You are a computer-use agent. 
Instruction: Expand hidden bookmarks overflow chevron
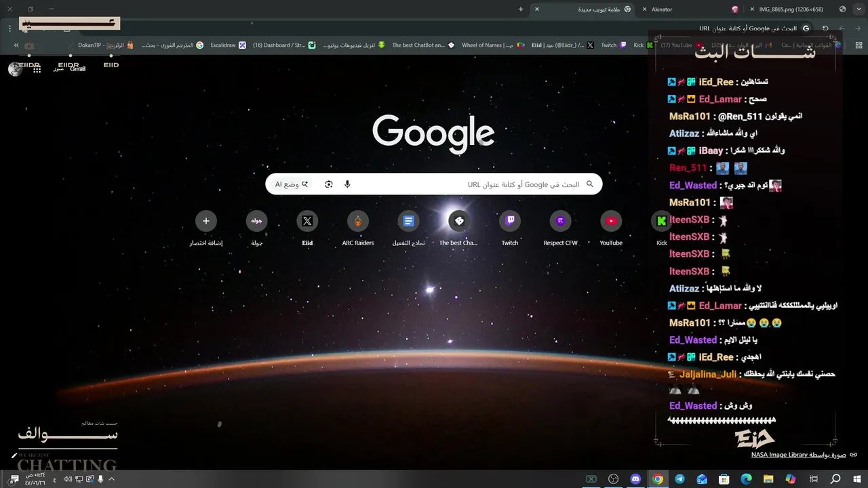(16, 45)
